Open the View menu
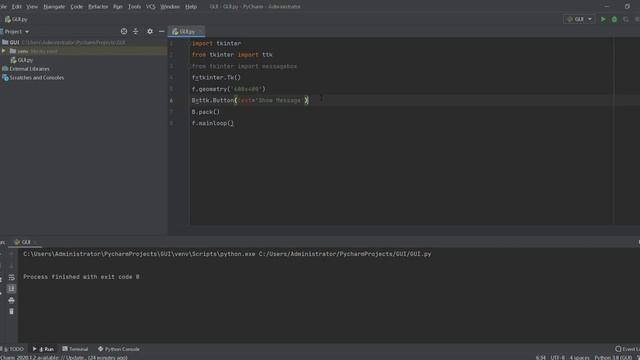This screenshot has width=640, height=360. point(32,7)
